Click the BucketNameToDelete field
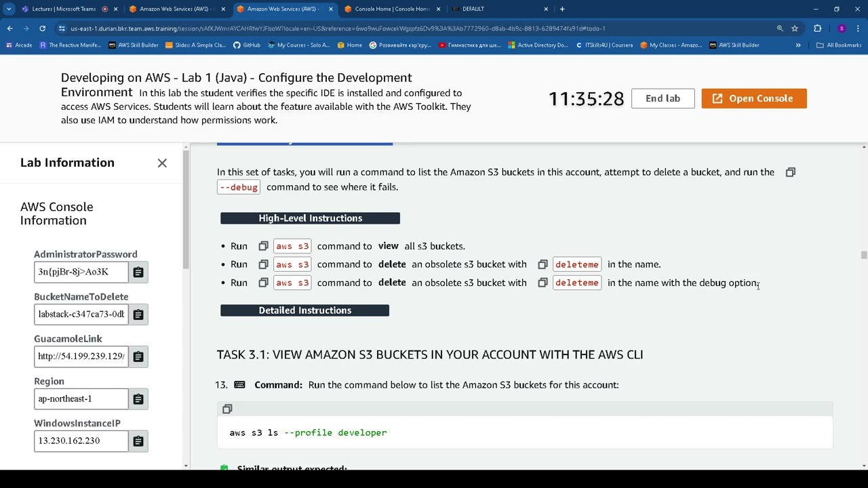This screenshot has height=488, width=868. (81, 314)
